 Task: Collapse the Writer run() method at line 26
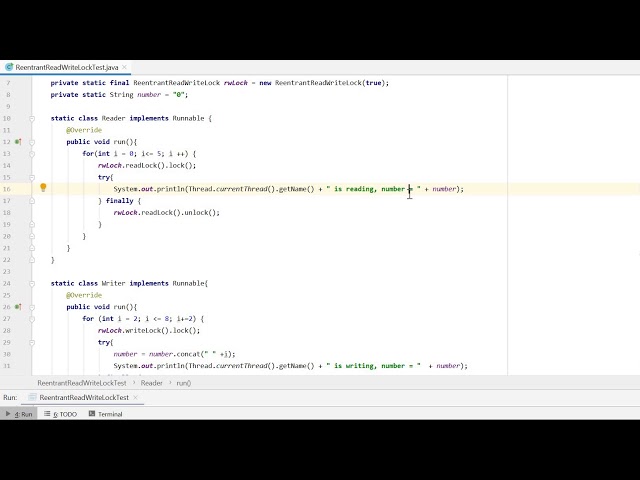coord(32,307)
